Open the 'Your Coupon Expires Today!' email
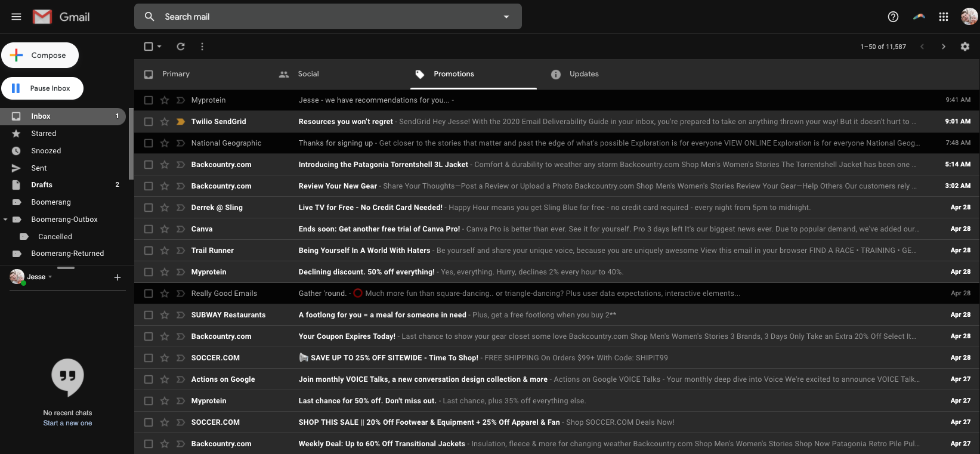The width and height of the screenshot is (980, 454). click(x=557, y=336)
